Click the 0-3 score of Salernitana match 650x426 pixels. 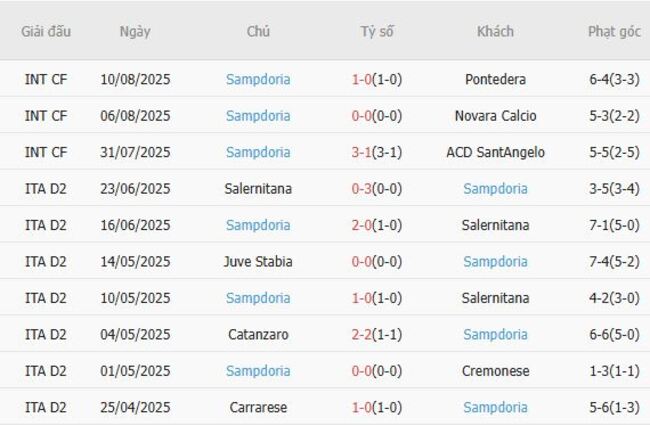tap(376, 189)
